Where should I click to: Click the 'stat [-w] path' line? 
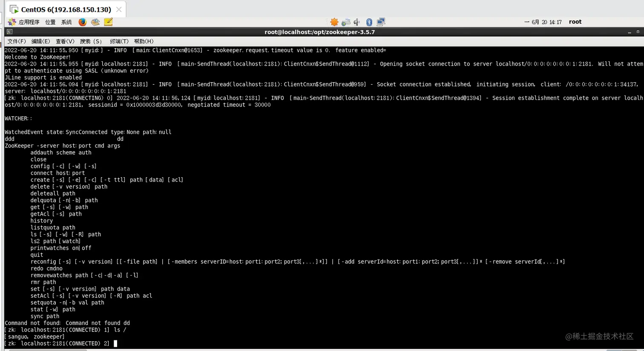(53, 309)
